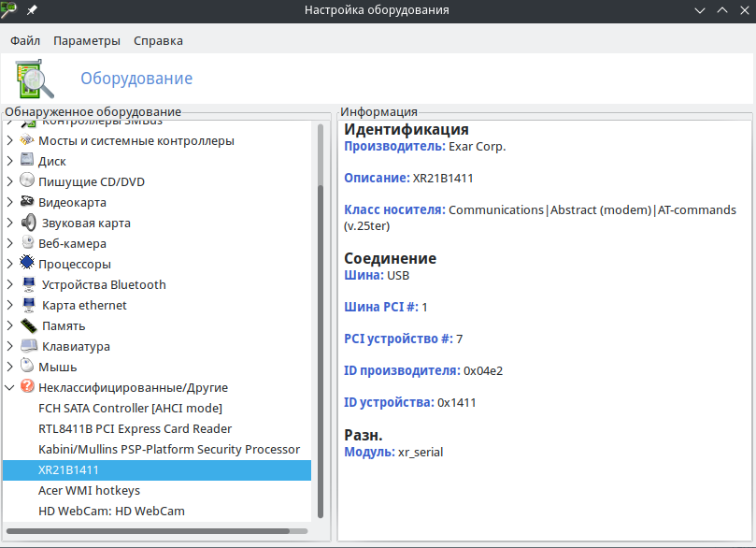The width and height of the screenshot is (756, 548).
Task: Select RTL8411B PCI Express Card Reader
Action: point(135,428)
